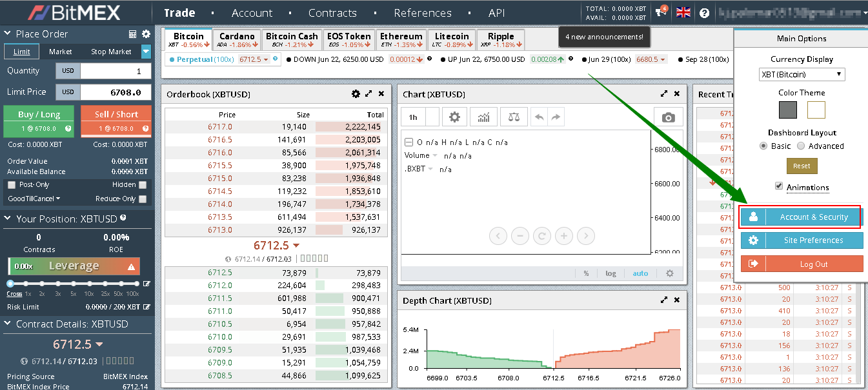Set leverage to Cross on the slider
This screenshot has width=868, height=390.
coord(10,284)
